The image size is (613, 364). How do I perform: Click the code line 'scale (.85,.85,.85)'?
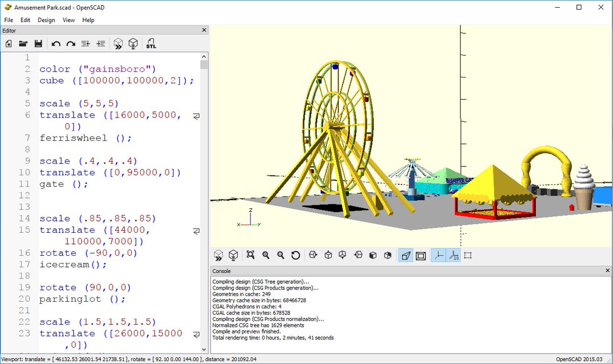98,219
